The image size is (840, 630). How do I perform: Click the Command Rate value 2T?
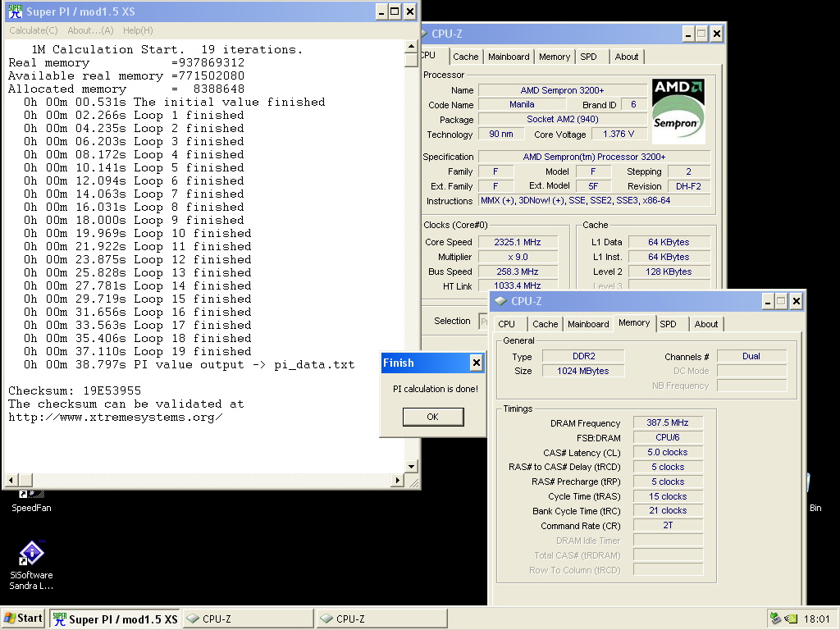[668, 526]
